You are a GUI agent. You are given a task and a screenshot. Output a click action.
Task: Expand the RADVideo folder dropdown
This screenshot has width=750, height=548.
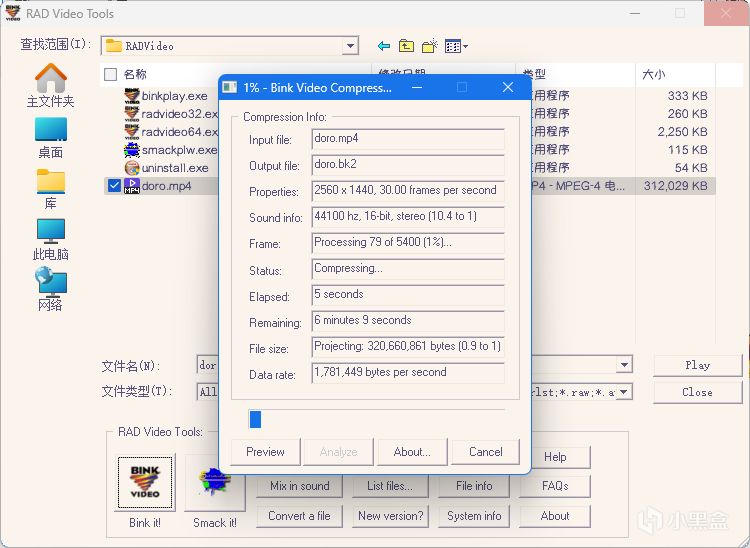pos(350,46)
